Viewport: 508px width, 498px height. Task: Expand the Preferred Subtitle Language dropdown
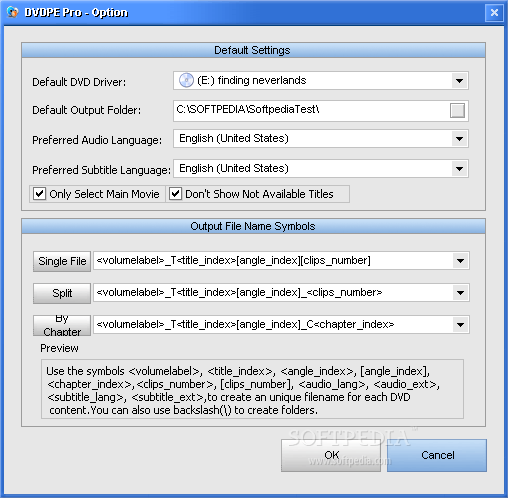459,169
